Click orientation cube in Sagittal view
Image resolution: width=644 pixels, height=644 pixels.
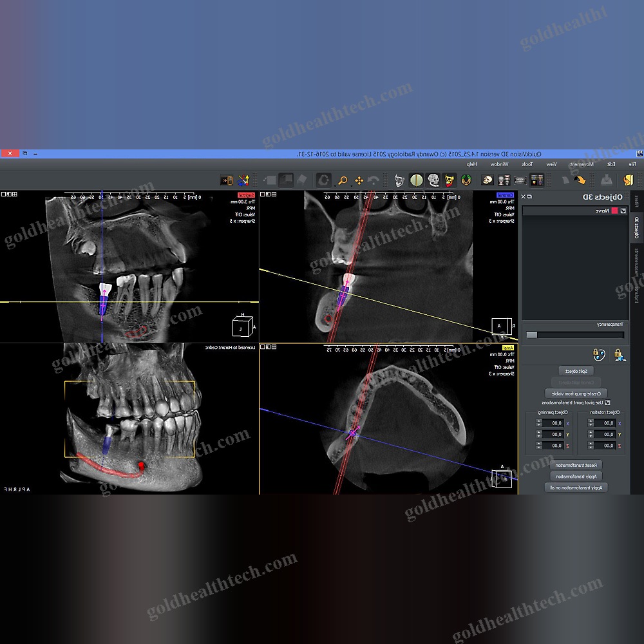[242, 326]
